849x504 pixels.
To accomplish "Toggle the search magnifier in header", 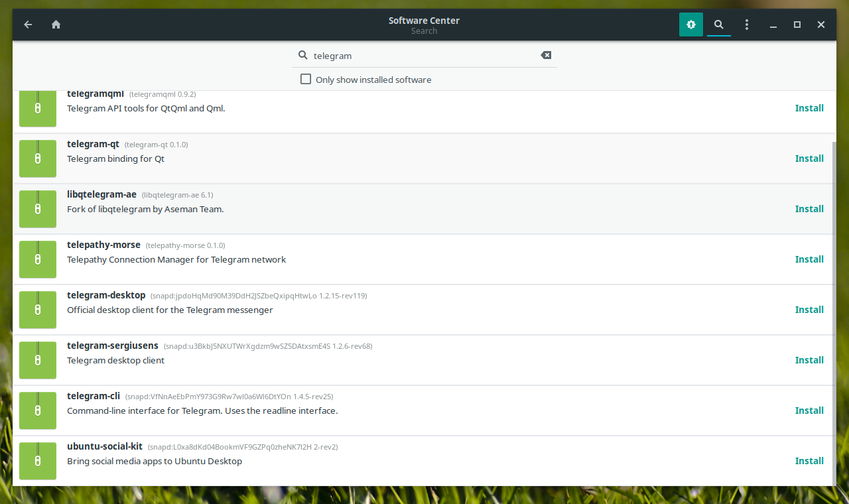I will point(718,25).
